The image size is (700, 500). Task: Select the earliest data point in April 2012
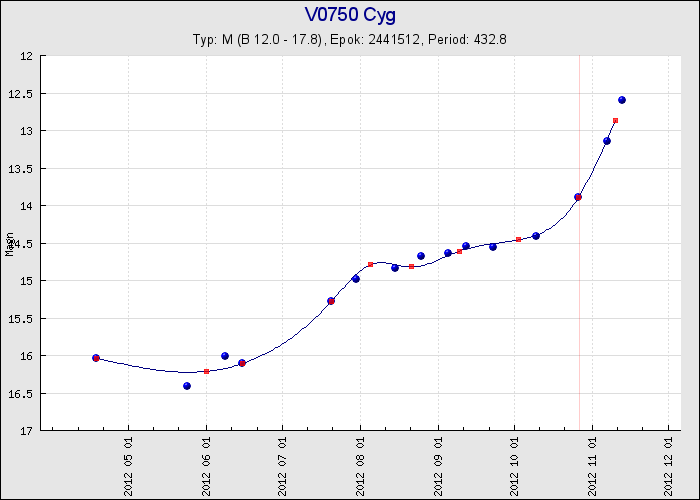[x=96, y=358]
